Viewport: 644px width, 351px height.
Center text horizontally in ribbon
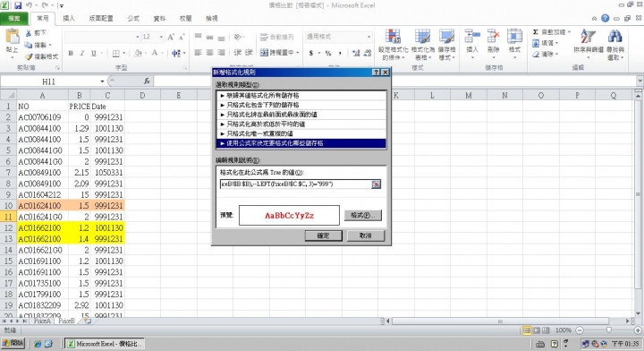click(x=210, y=53)
